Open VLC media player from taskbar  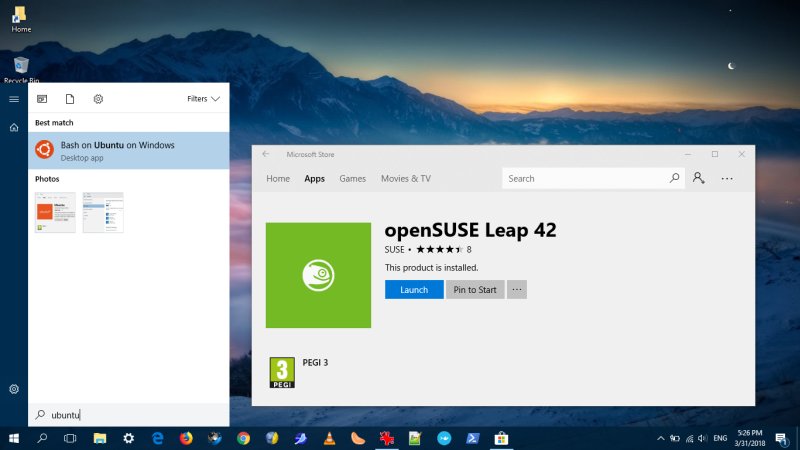point(330,438)
